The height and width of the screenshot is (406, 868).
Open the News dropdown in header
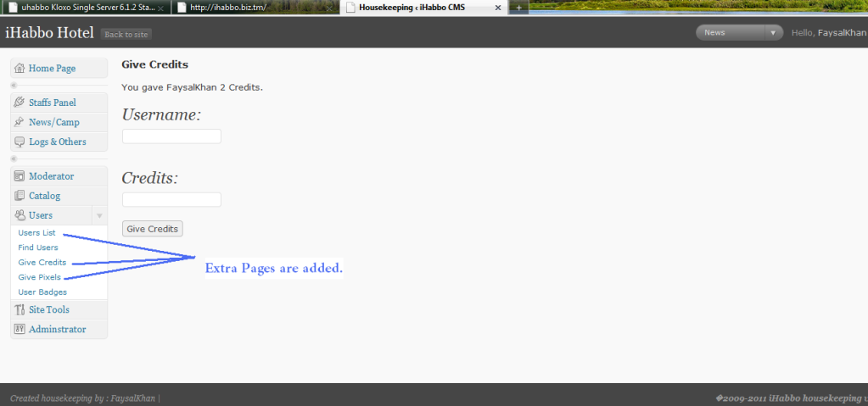pyautogui.click(x=772, y=33)
